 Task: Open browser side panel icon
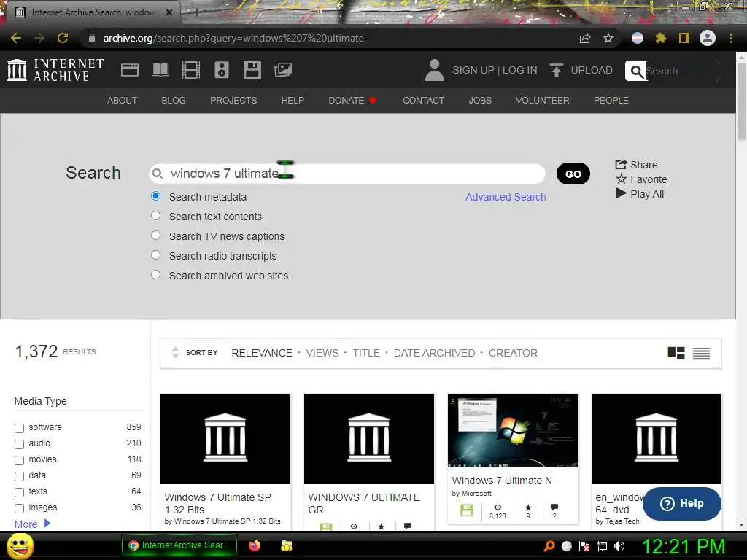[684, 38]
